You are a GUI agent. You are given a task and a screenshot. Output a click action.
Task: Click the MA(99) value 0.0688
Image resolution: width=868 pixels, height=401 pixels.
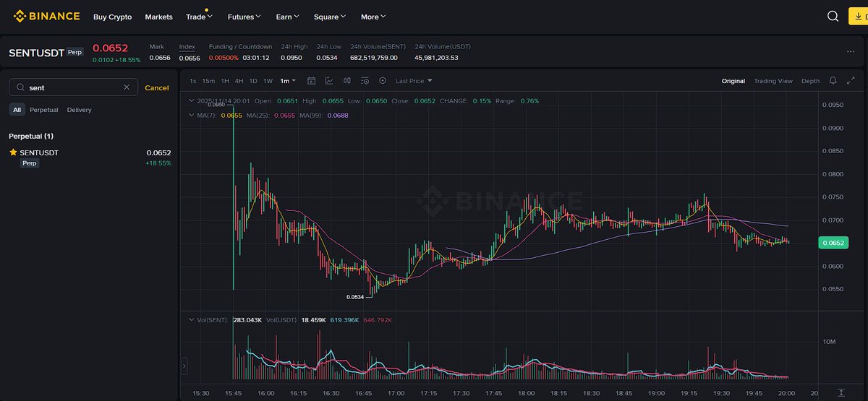[x=338, y=115]
